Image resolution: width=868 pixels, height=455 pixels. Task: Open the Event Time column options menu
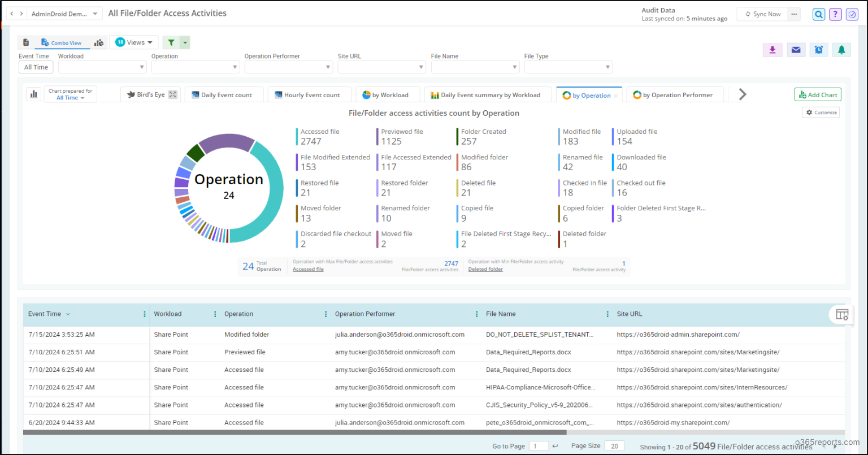click(144, 314)
